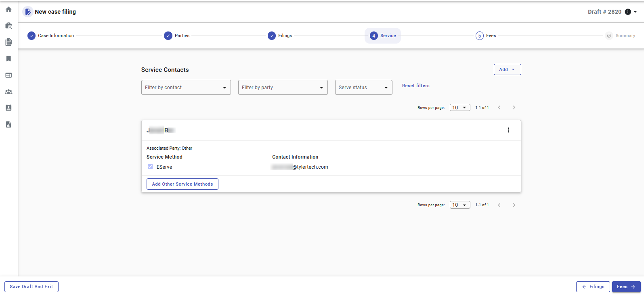This screenshot has height=297, width=644.
Task: Open the documents icon in sidebar
Action: pyautogui.click(x=8, y=42)
